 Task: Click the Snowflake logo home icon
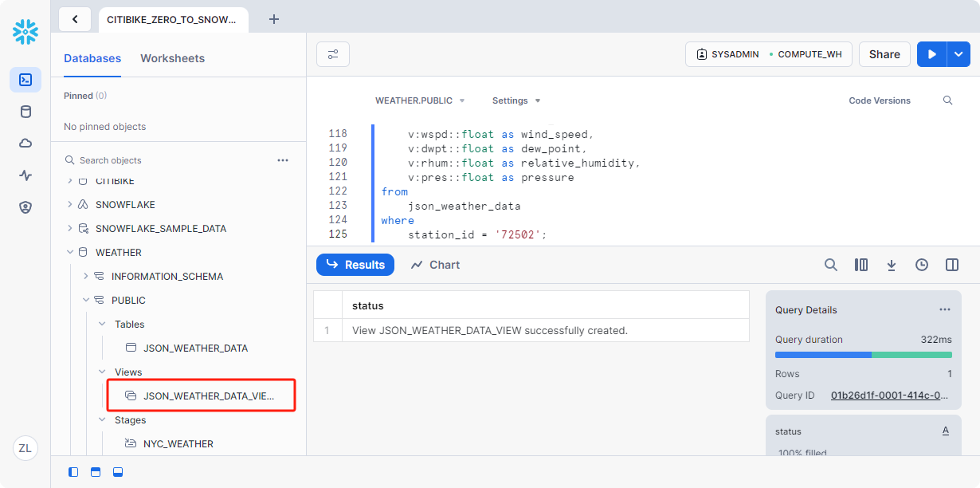click(x=25, y=32)
